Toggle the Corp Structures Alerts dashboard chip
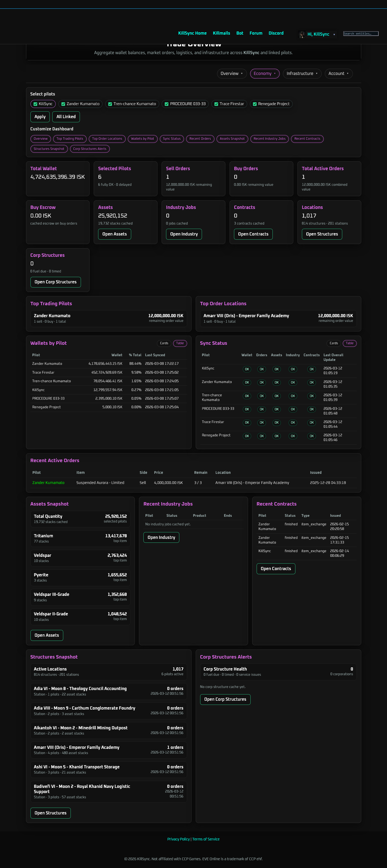Screen dimensions: 387x868 [x=90, y=149]
